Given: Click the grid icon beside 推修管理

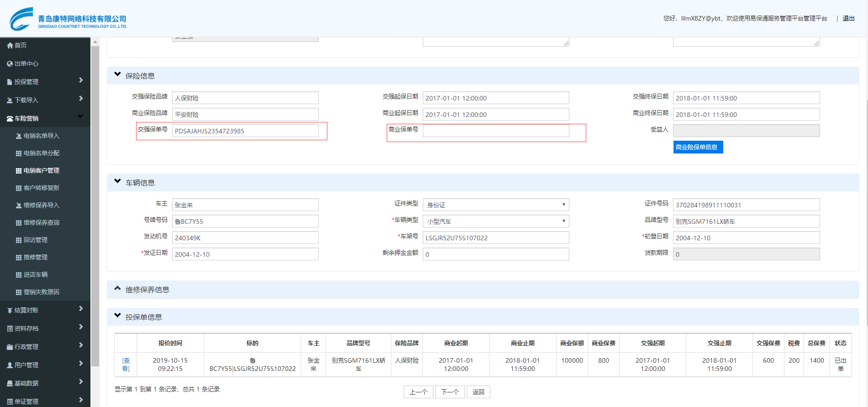Looking at the screenshot, I should [19, 257].
